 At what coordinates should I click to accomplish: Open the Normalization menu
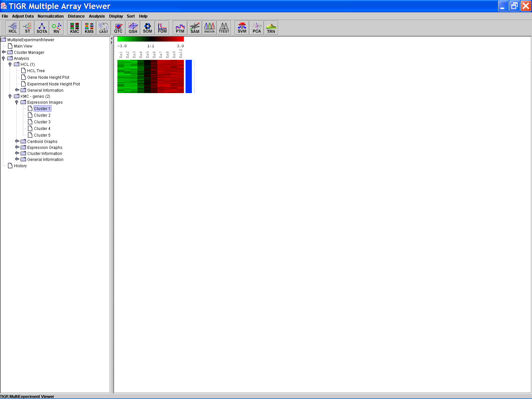pyautogui.click(x=51, y=16)
